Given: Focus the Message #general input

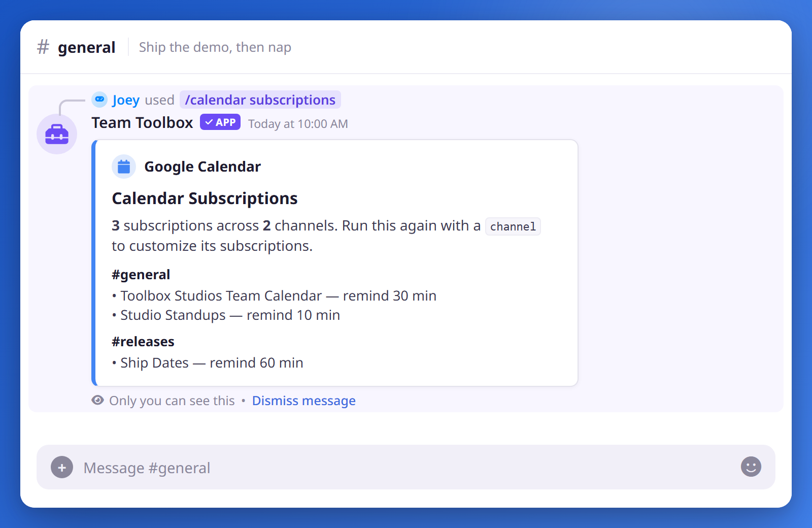Looking at the screenshot, I should pos(406,467).
